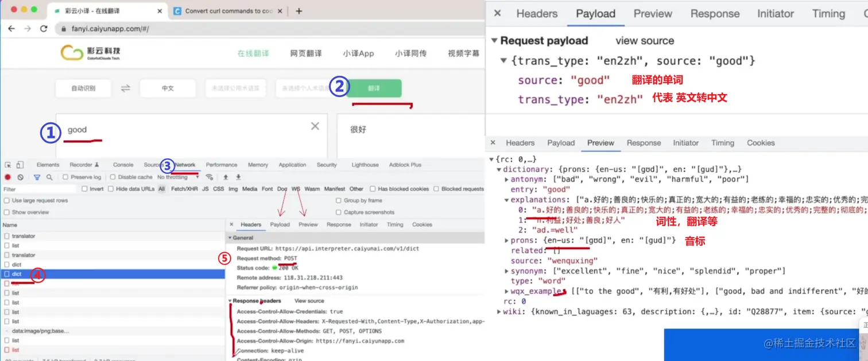Switch to the DevTools Elements tab
The image size is (868, 361).
[x=48, y=165]
